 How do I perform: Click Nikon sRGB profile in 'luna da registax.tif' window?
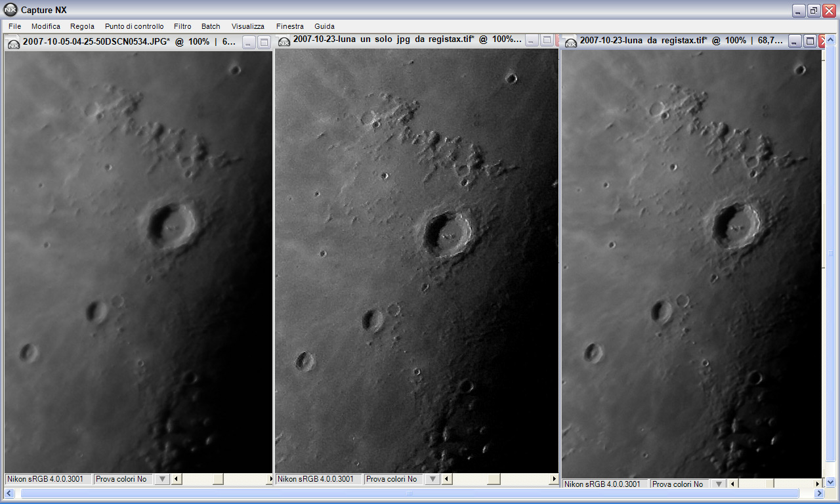606,484
